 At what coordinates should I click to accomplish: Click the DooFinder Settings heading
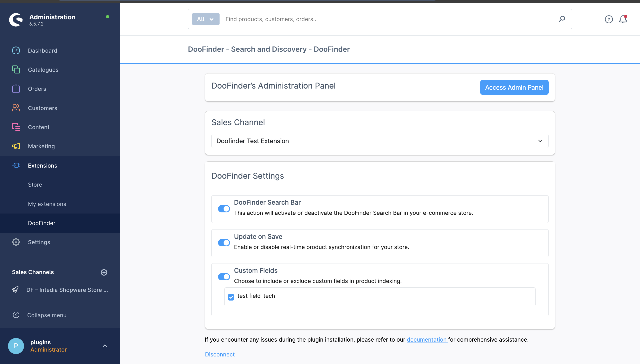coord(248,176)
